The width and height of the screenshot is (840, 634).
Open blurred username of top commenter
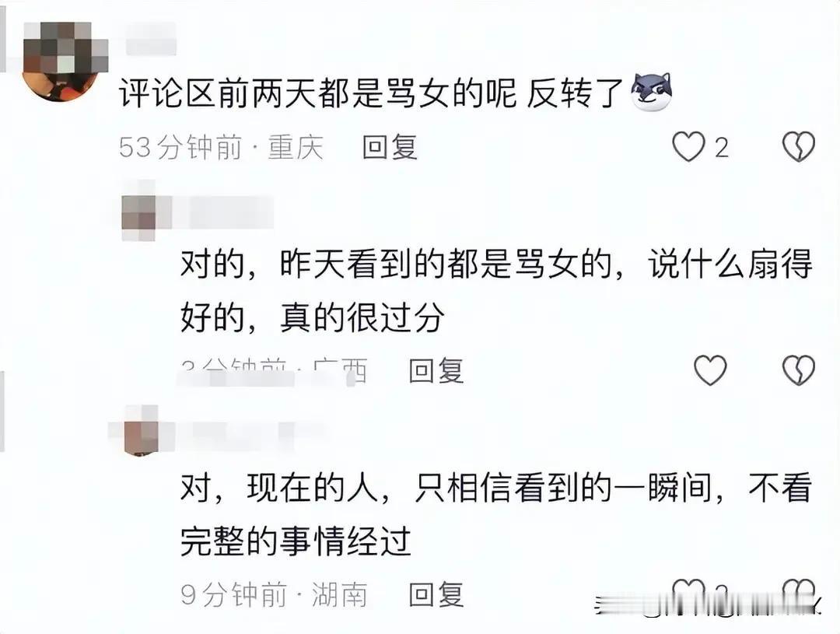[x=152, y=40]
